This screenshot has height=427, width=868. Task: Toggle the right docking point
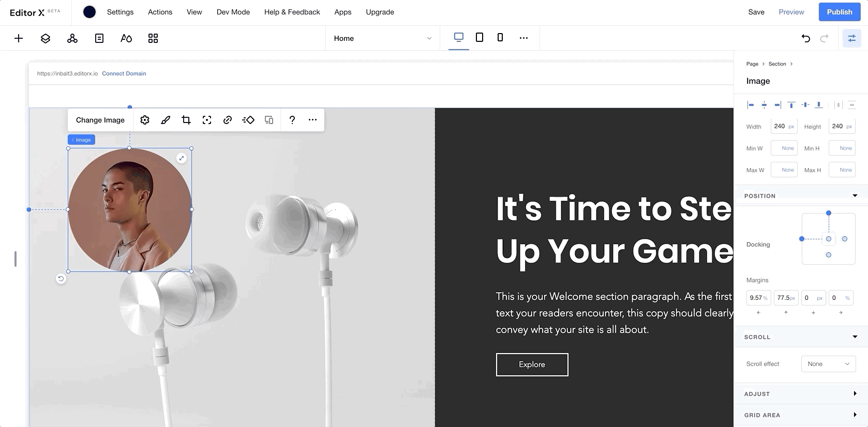coord(845,239)
